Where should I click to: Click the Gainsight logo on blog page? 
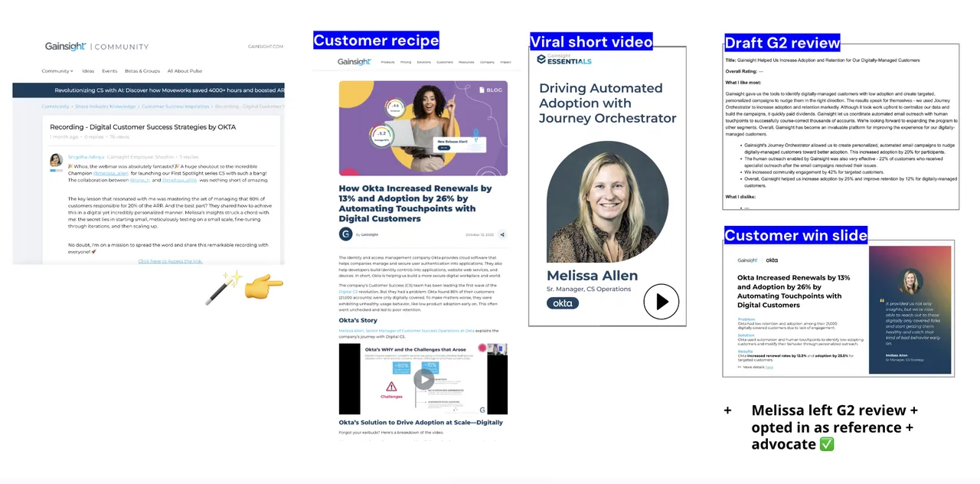pos(354,62)
